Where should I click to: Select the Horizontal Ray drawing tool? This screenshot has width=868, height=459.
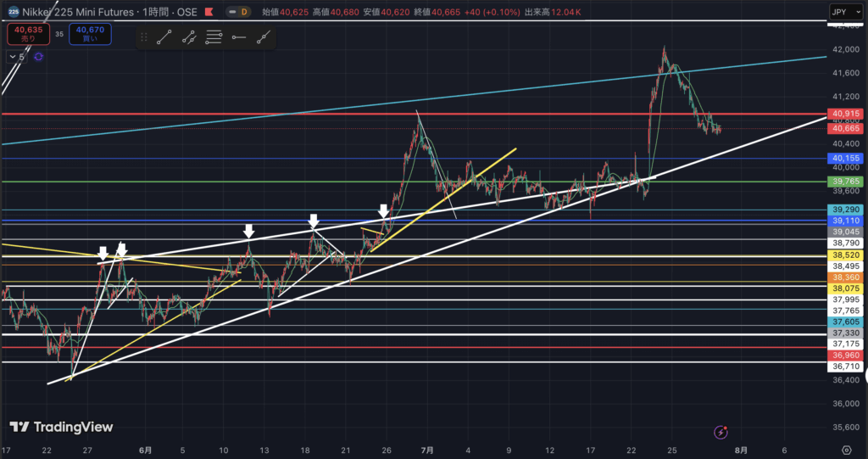click(x=238, y=37)
